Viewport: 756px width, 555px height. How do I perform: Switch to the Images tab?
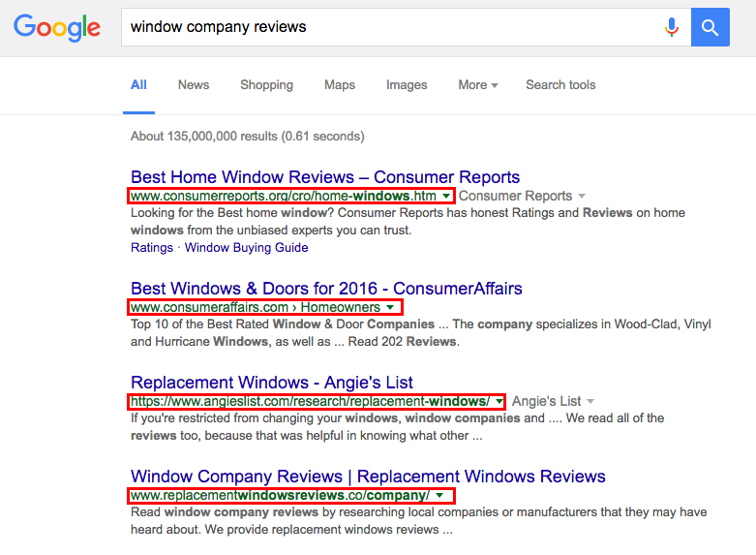click(407, 85)
